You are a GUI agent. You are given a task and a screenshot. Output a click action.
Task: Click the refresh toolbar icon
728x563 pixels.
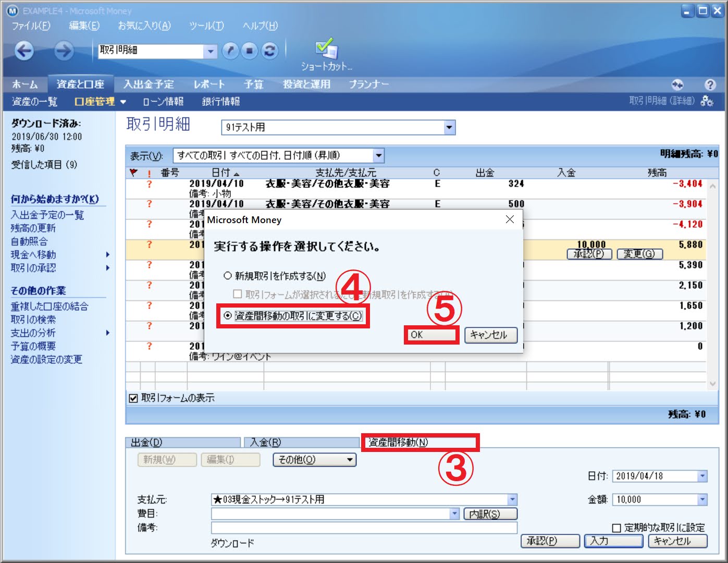(x=269, y=51)
